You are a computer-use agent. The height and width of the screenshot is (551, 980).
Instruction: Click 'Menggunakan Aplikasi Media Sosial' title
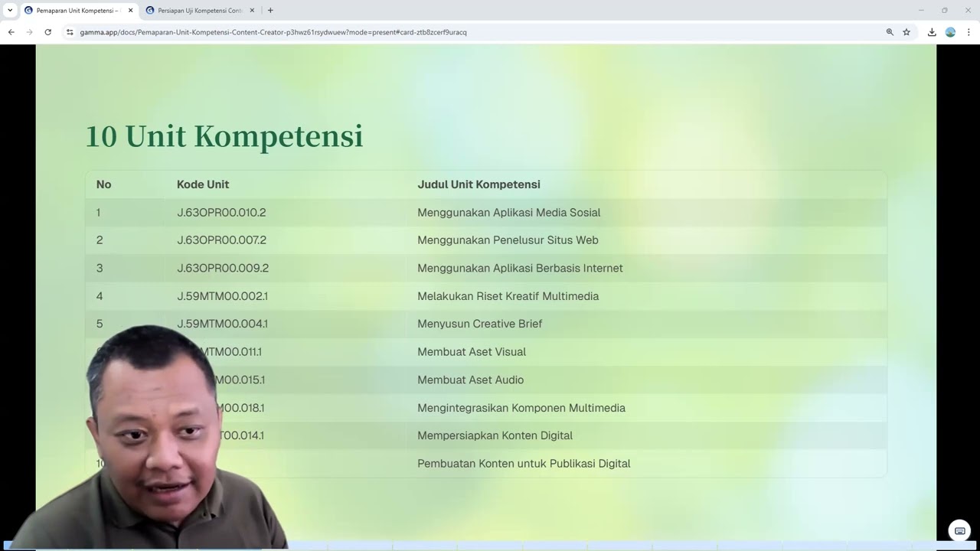(x=508, y=213)
